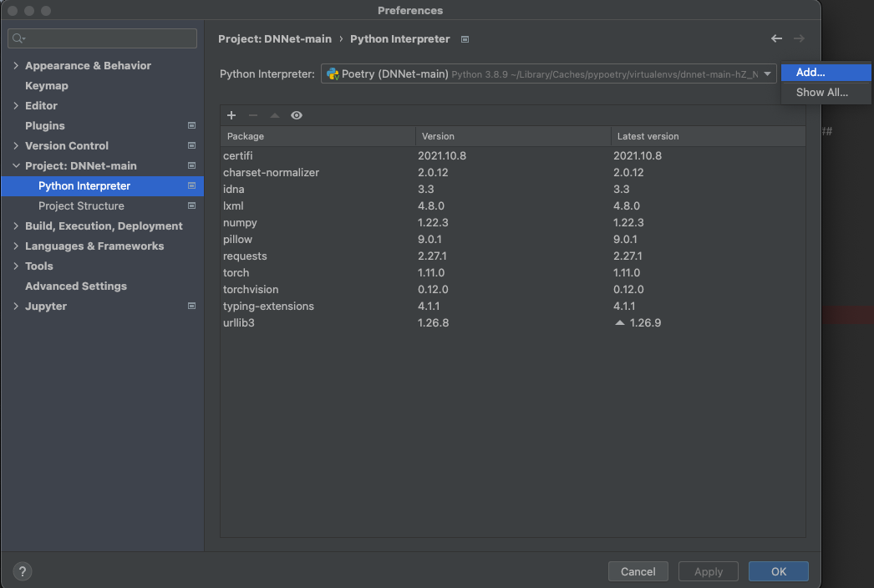The image size is (874, 588).
Task: Expand Build, Execution, Deployment section
Action: click(x=16, y=226)
